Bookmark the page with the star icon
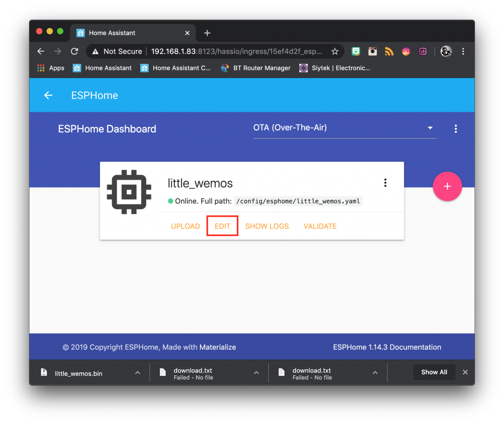 (335, 52)
